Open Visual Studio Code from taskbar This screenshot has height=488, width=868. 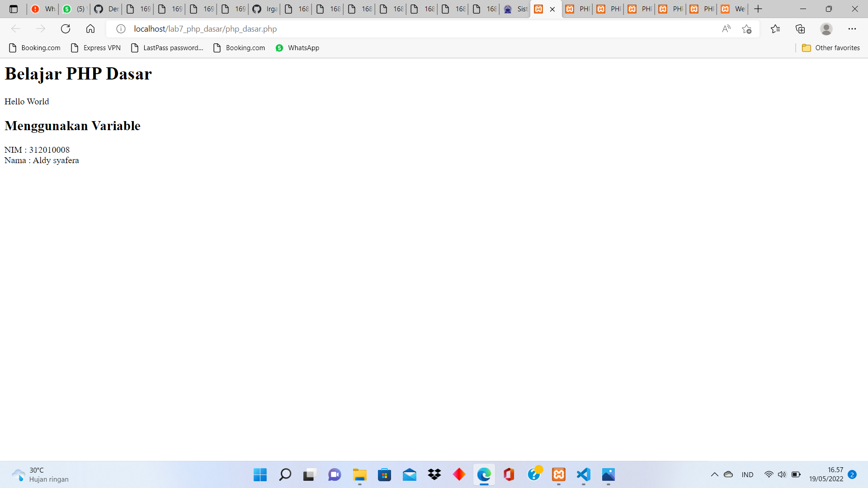[x=584, y=474]
